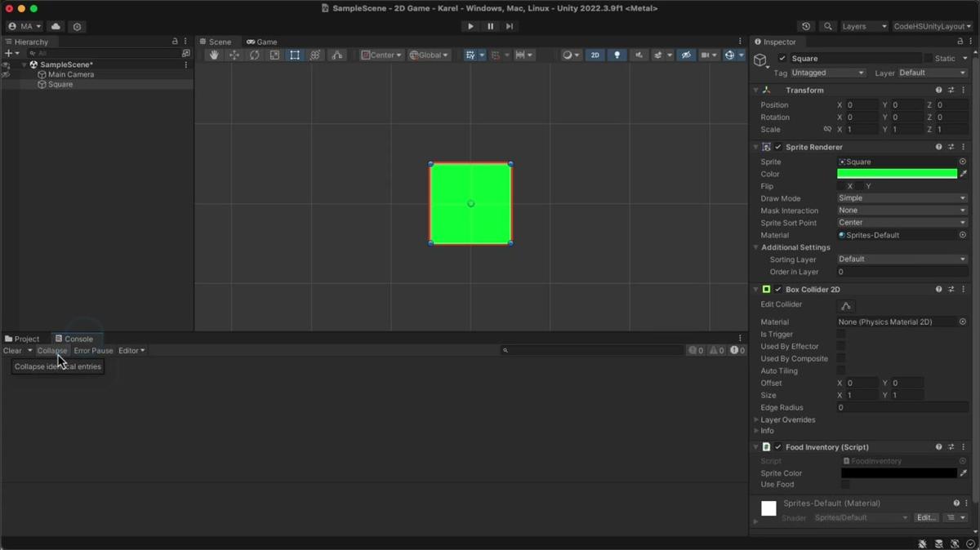Disable the Box Collider 2D checkbox
The image size is (980, 550).
(x=778, y=289)
